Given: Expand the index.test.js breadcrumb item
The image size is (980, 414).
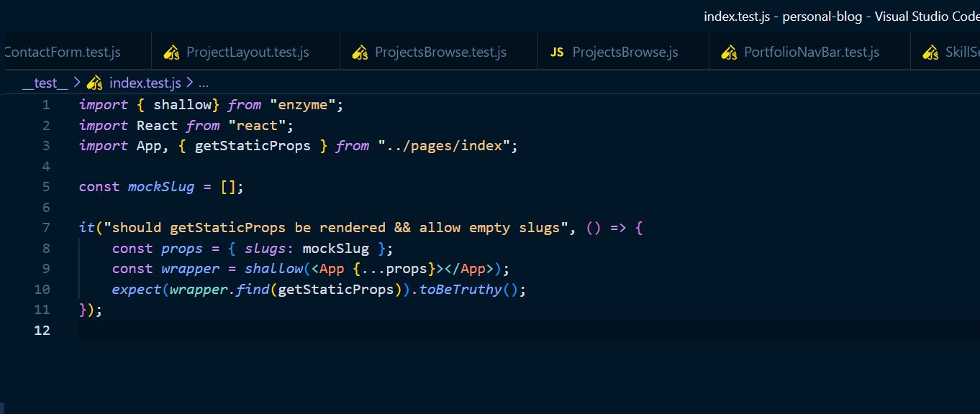Looking at the screenshot, I should click(x=145, y=83).
